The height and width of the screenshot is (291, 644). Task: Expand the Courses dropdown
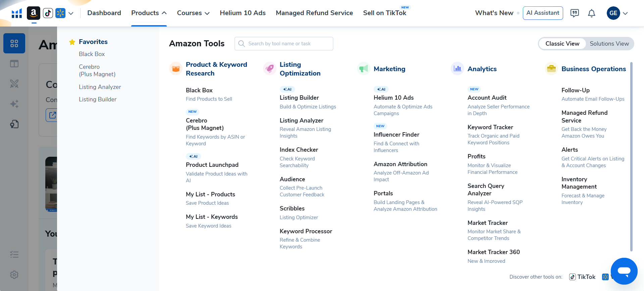[193, 13]
